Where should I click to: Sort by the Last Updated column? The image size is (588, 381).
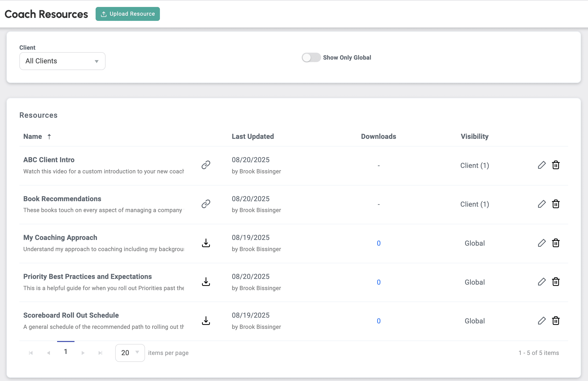click(253, 136)
